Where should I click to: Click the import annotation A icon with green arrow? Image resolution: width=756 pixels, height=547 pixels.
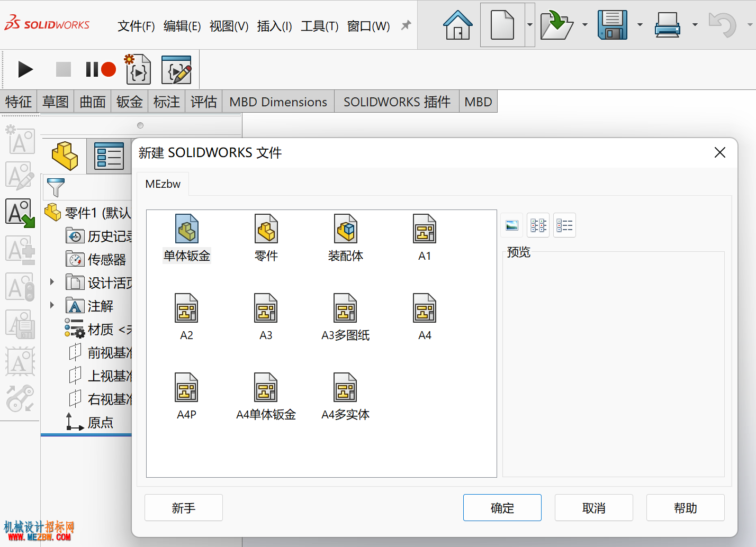pos(20,213)
